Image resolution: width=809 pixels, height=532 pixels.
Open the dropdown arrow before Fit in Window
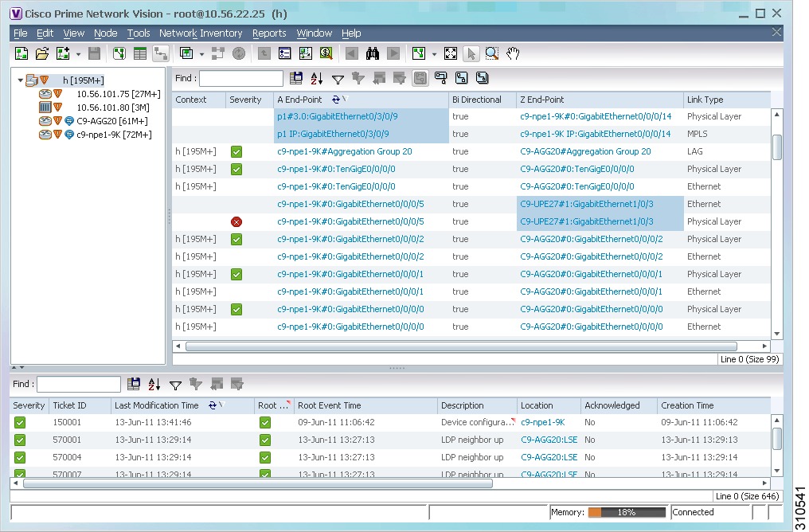[x=434, y=53]
